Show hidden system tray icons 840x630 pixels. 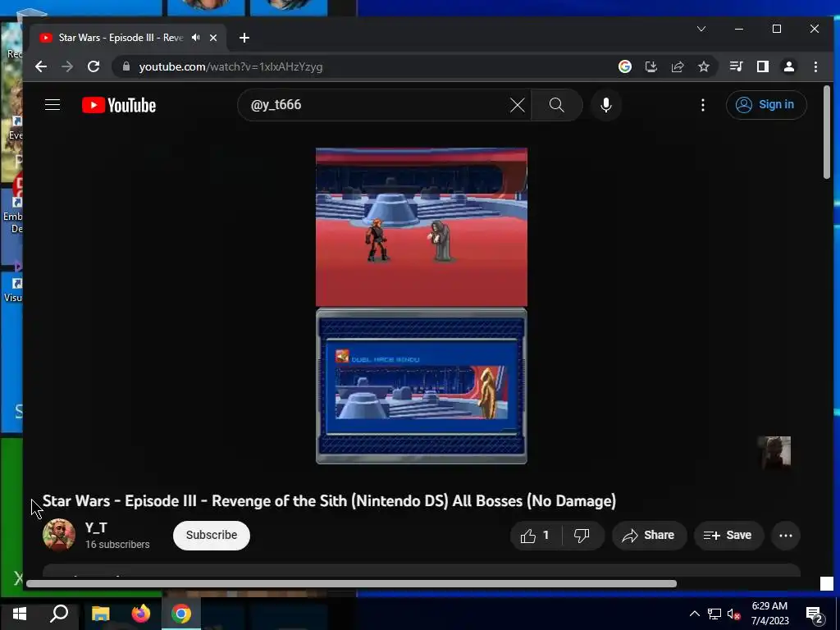pyautogui.click(x=694, y=614)
